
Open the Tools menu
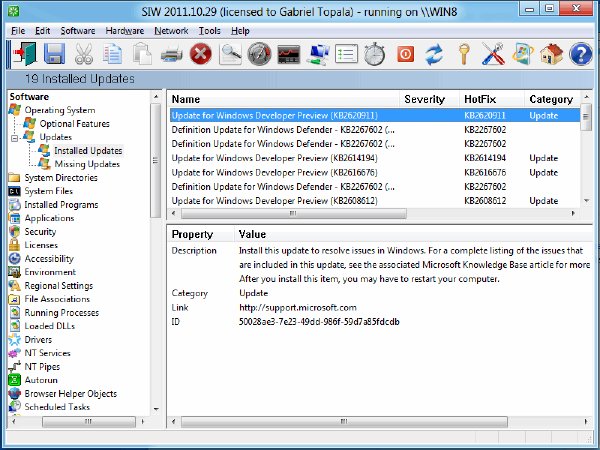[x=209, y=31]
